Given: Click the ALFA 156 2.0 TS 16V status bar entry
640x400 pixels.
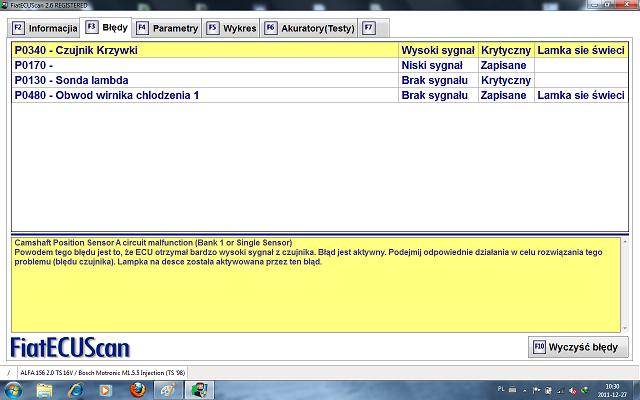Looking at the screenshot, I should 102,373.
